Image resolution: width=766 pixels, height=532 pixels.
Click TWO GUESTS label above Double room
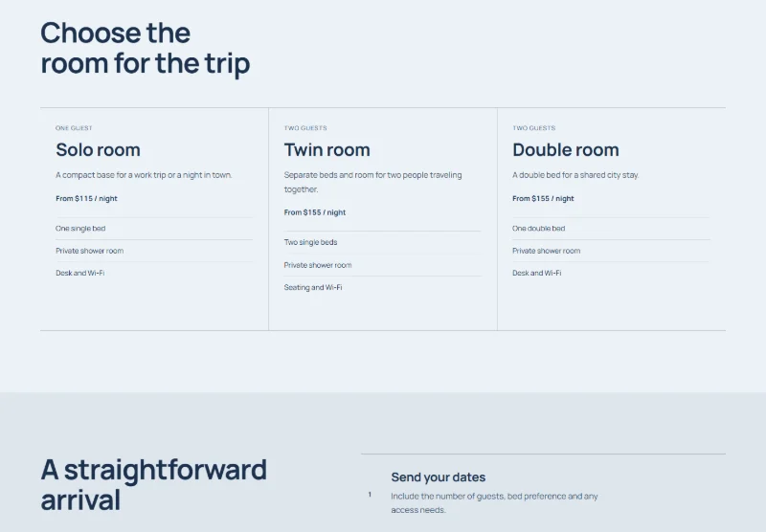[534, 128]
